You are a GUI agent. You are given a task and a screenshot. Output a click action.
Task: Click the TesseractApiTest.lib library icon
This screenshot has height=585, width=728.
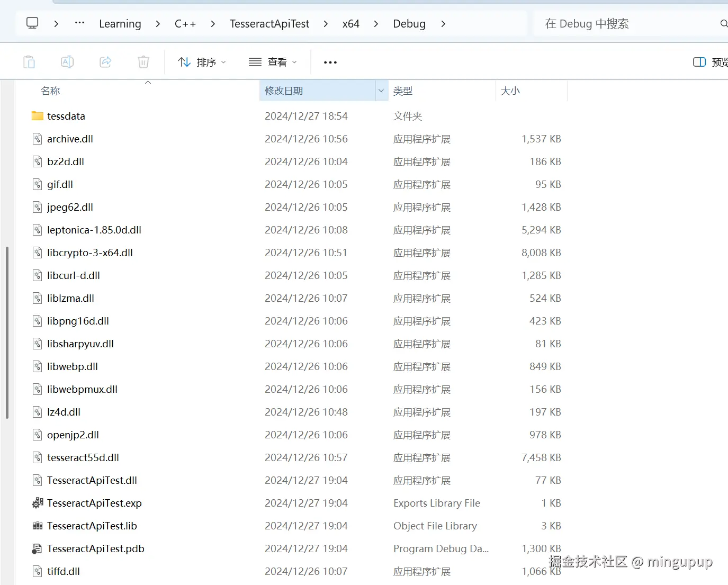tap(37, 526)
